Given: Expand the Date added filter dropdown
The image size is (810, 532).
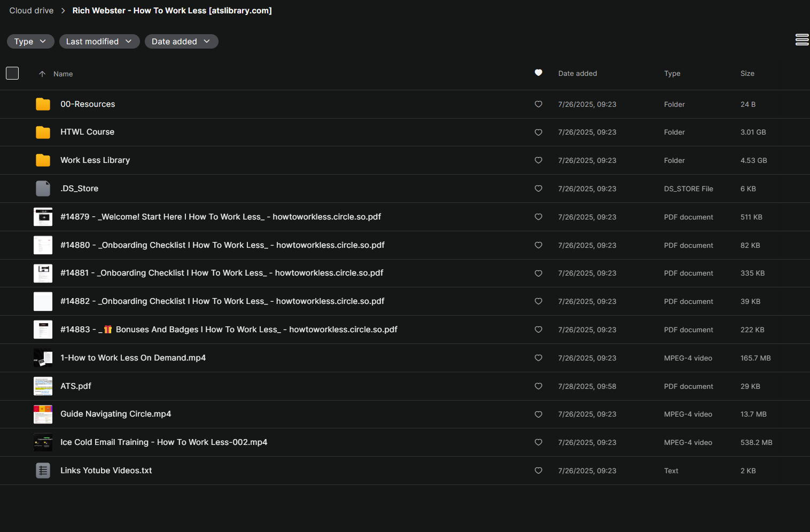Looking at the screenshot, I should [181, 42].
